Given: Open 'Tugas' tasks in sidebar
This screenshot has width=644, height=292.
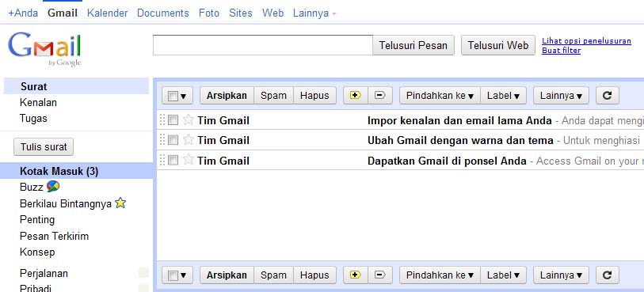Looking at the screenshot, I should click(x=33, y=119).
